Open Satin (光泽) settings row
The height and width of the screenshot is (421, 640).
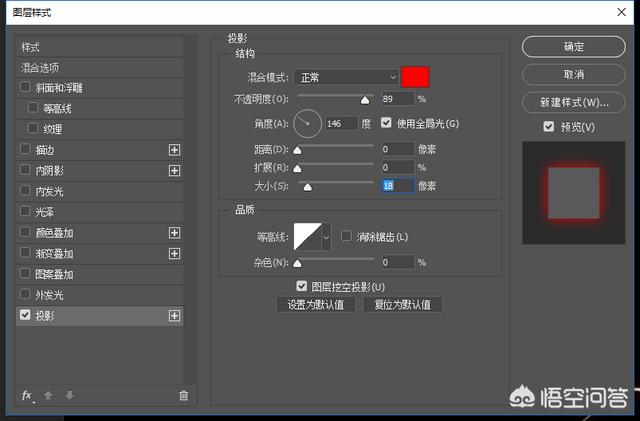(x=100, y=212)
